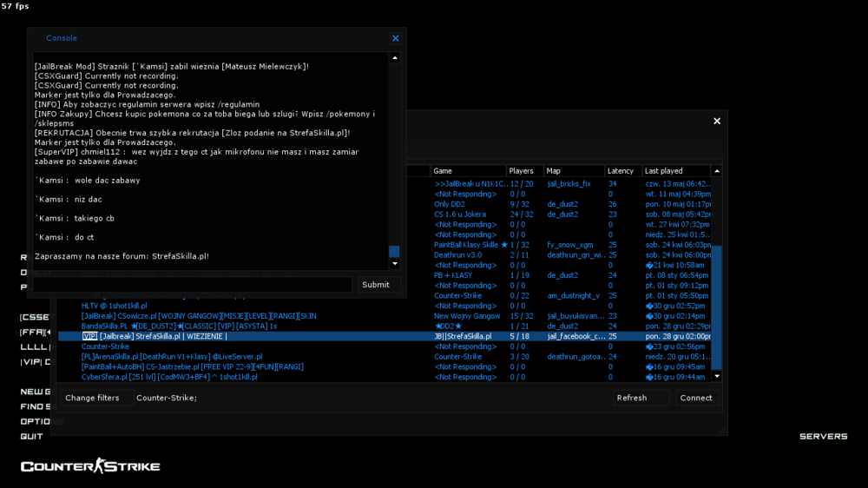Close the Console window
This screenshot has height=488, width=868.
[395, 38]
